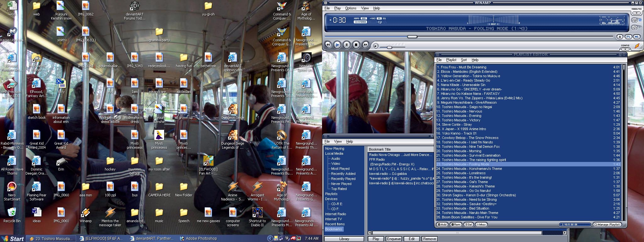Open Winamp Play menu
Viewport: 644px width, 242px height.
point(337,8)
